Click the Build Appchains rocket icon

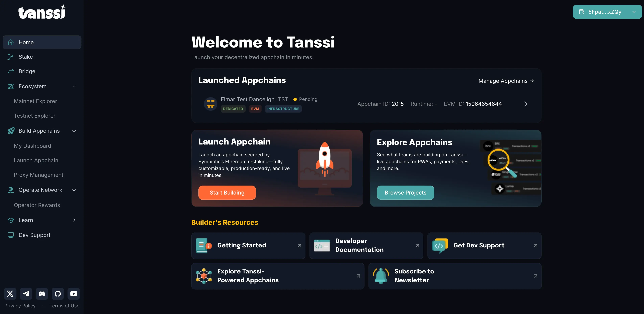point(11,131)
